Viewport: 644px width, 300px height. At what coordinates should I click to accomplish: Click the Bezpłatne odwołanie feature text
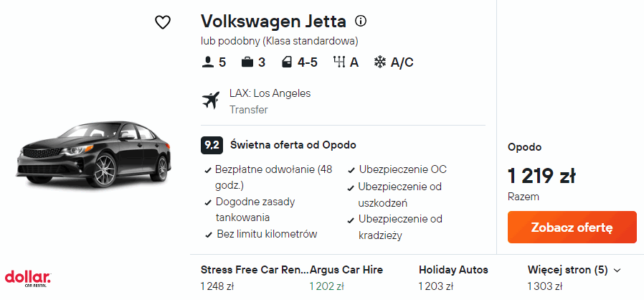click(x=274, y=170)
